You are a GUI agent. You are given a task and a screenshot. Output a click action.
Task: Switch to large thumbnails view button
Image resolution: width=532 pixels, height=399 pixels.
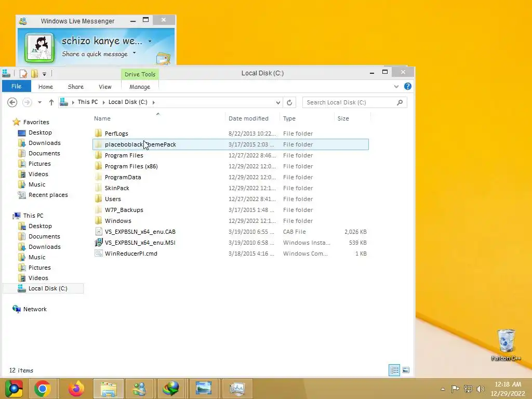click(405, 370)
